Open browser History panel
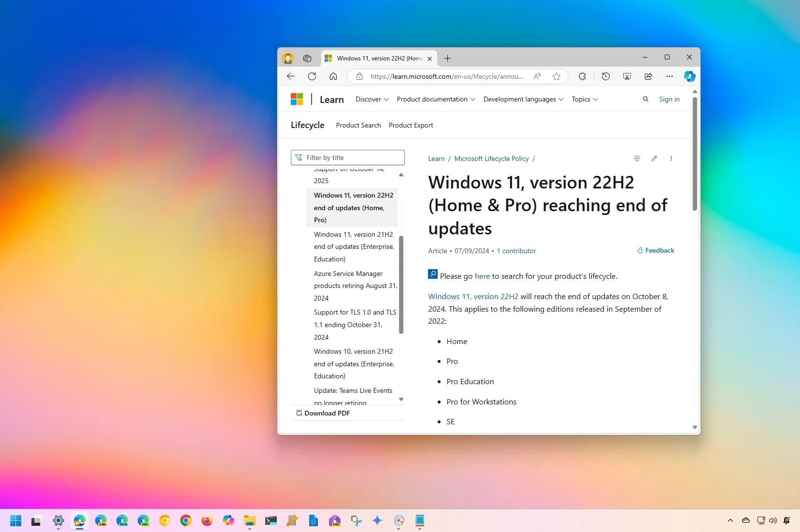 point(606,76)
